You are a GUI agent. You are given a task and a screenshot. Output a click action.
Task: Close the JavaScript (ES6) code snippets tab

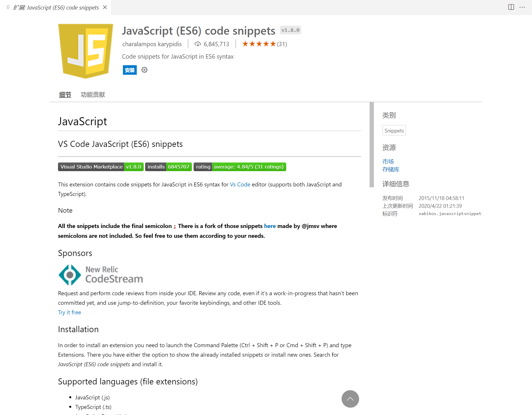[x=105, y=7]
